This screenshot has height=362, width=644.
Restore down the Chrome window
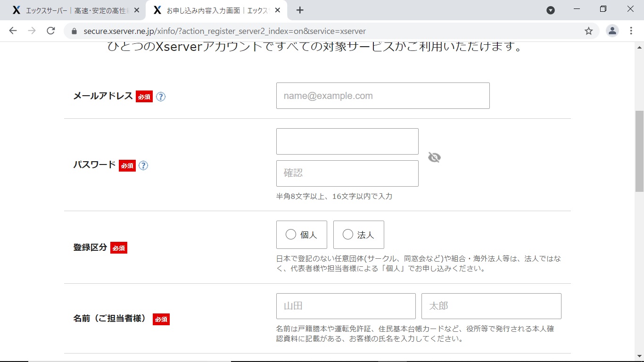[x=603, y=9]
